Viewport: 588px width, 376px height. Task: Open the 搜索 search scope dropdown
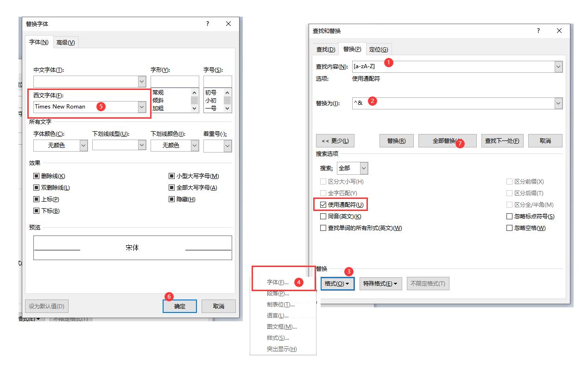(360, 168)
